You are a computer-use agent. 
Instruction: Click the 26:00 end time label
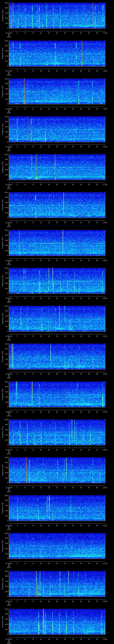105,374
